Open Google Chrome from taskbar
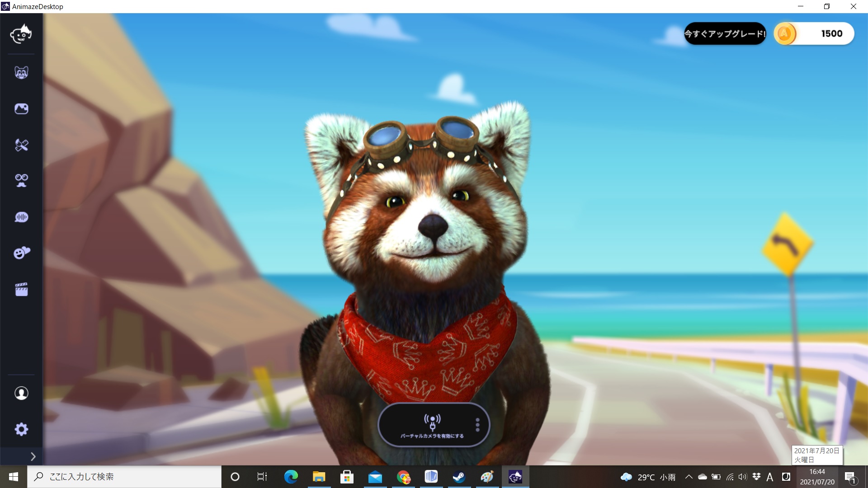 [x=403, y=477]
